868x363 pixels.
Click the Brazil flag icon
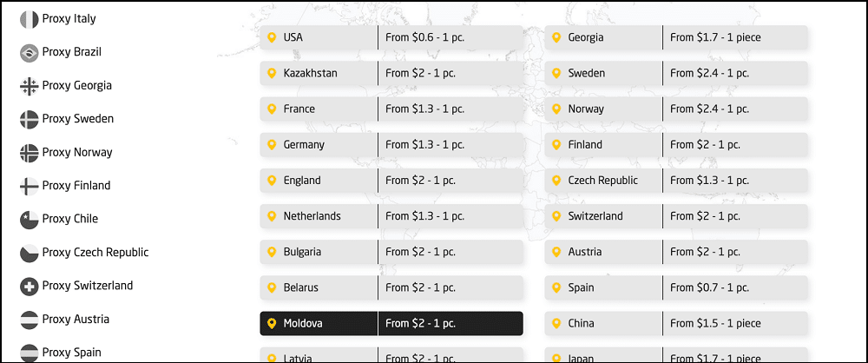point(29,53)
